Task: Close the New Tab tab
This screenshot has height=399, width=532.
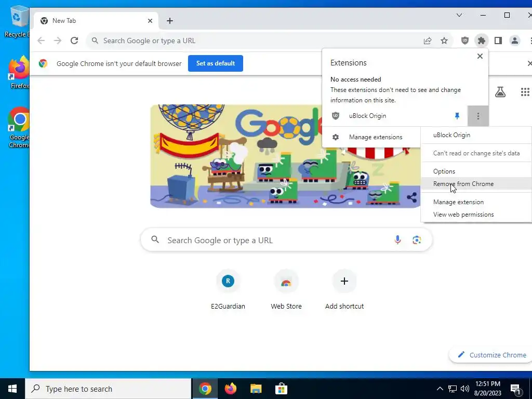Action: click(x=150, y=21)
